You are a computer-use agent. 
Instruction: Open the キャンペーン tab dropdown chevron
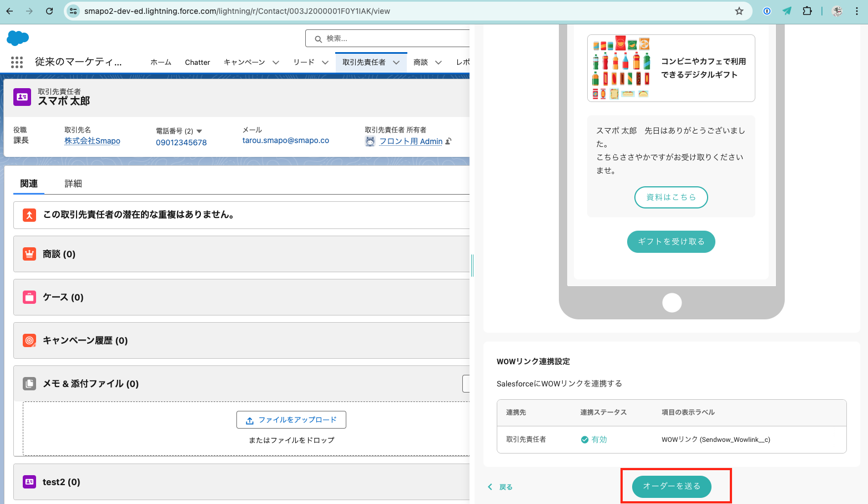(276, 63)
